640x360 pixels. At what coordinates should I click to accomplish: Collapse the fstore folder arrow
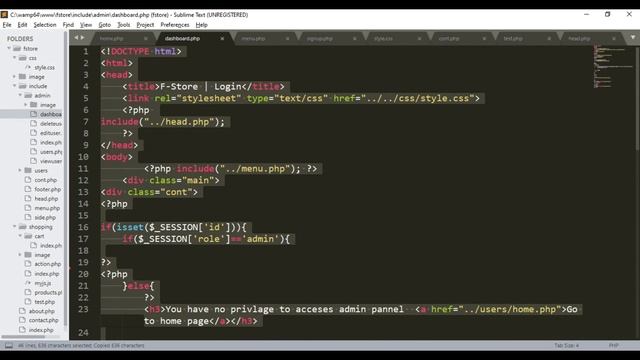9,48
